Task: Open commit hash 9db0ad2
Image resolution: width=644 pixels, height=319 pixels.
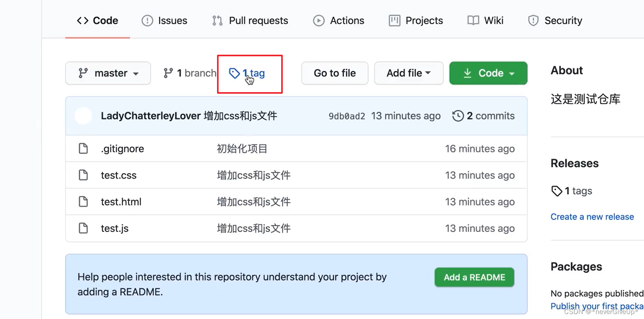Action: (347, 116)
